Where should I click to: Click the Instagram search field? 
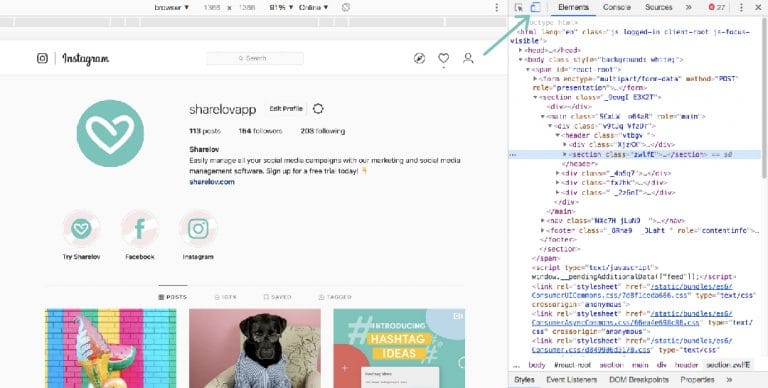(x=255, y=58)
